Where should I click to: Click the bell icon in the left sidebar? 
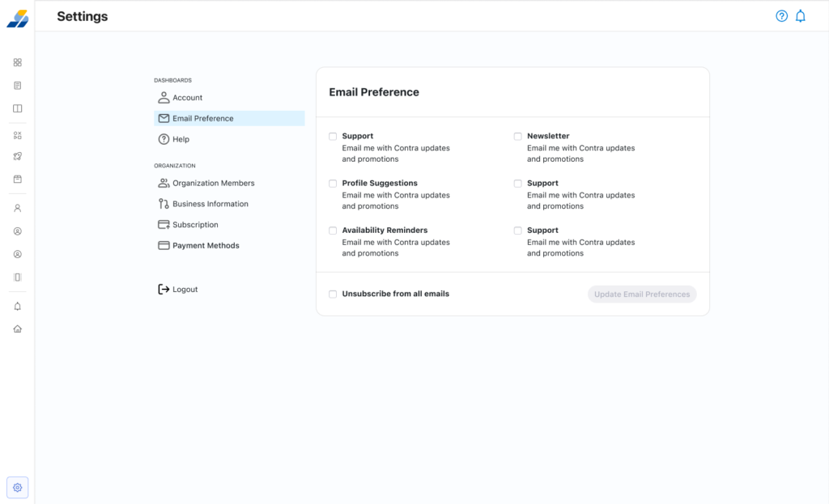pyautogui.click(x=18, y=307)
